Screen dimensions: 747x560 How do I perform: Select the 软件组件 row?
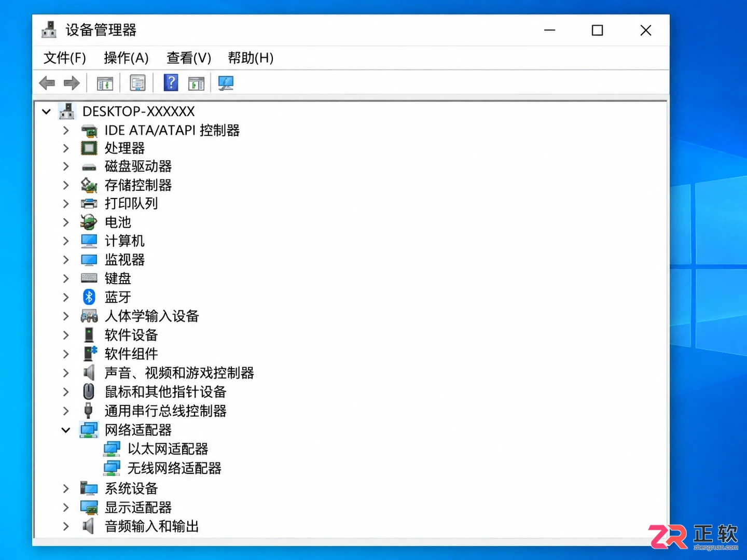(131, 354)
